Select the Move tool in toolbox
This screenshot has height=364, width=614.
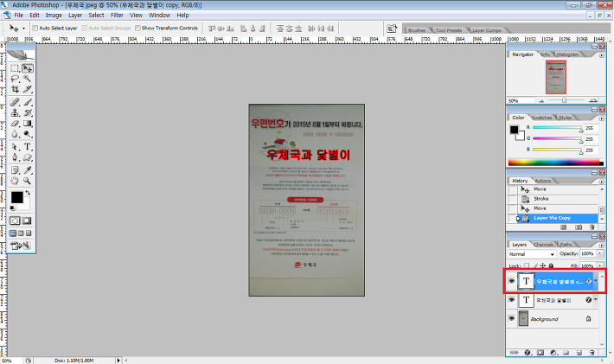pos(28,68)
